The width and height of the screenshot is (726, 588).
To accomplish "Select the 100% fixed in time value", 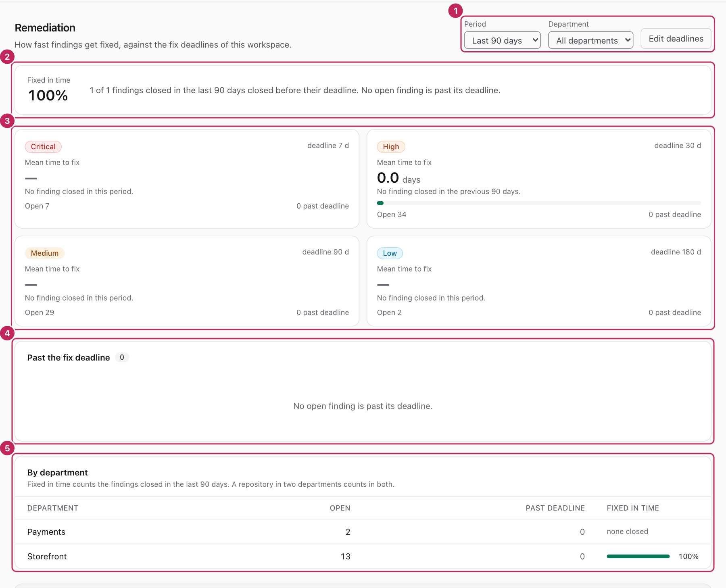I will pyautogui.click(x=48, y=96).
